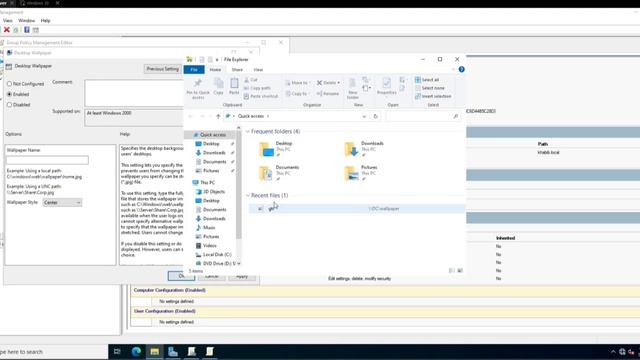The width and height of the screenshot is (640, 360).
Task: Click File Explorer help icon
Action: 461,69
